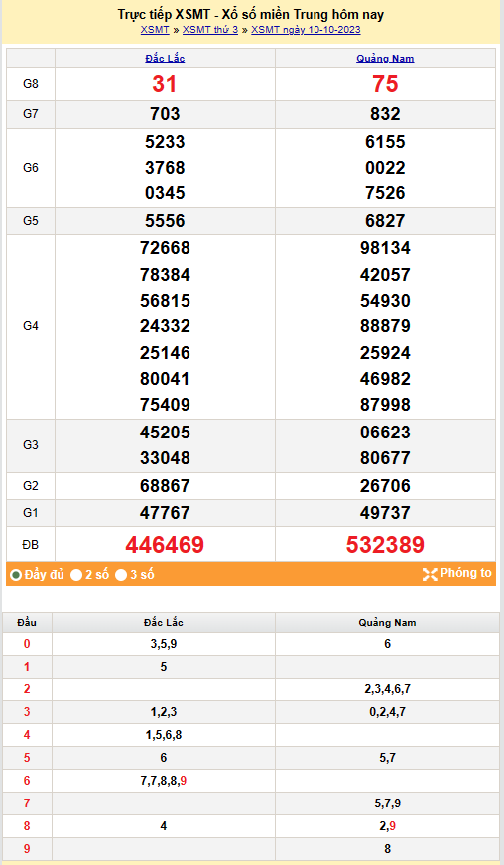
Task: Click G4 number 46982
Action: [x=385, y=379]
